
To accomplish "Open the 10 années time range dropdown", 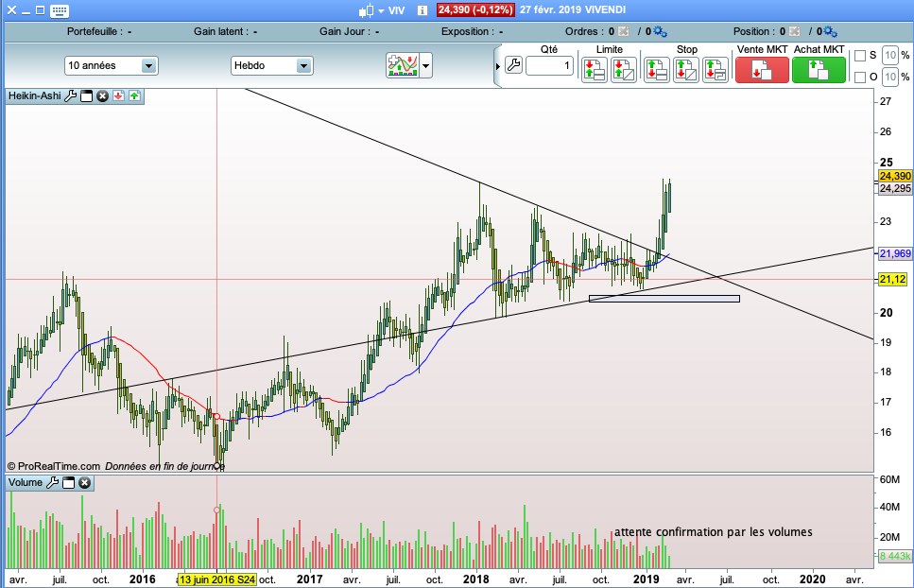I will pos(111,66).
